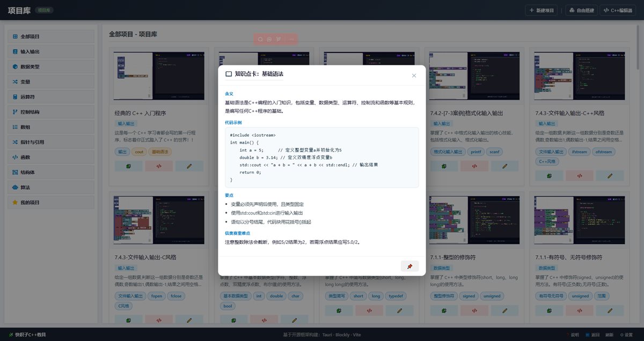Click the printf tag
Image resolution: width=644 pixels, height=341 pixels.
[x=477, y=152]
